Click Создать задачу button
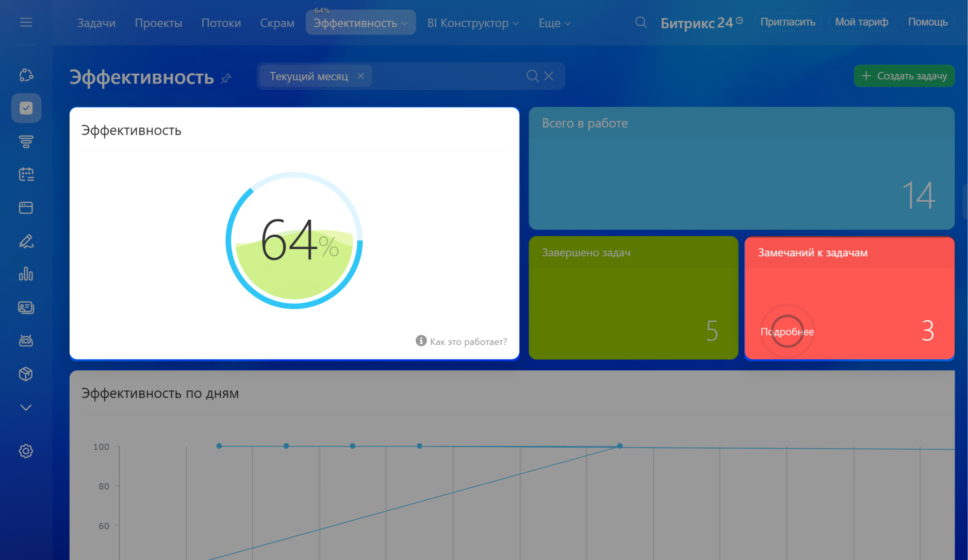 click(904, 76)
